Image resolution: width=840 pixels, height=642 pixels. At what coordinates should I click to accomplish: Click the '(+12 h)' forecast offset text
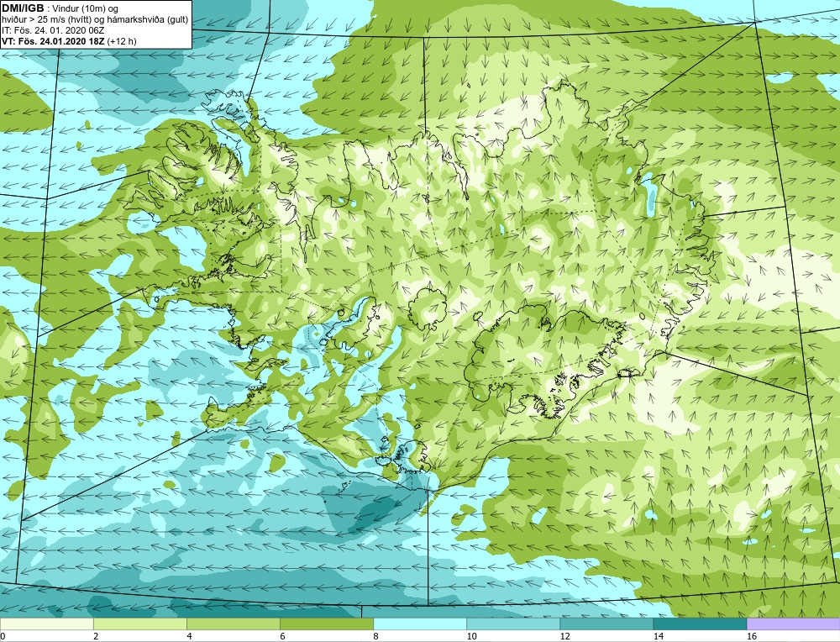coord(122,41)
